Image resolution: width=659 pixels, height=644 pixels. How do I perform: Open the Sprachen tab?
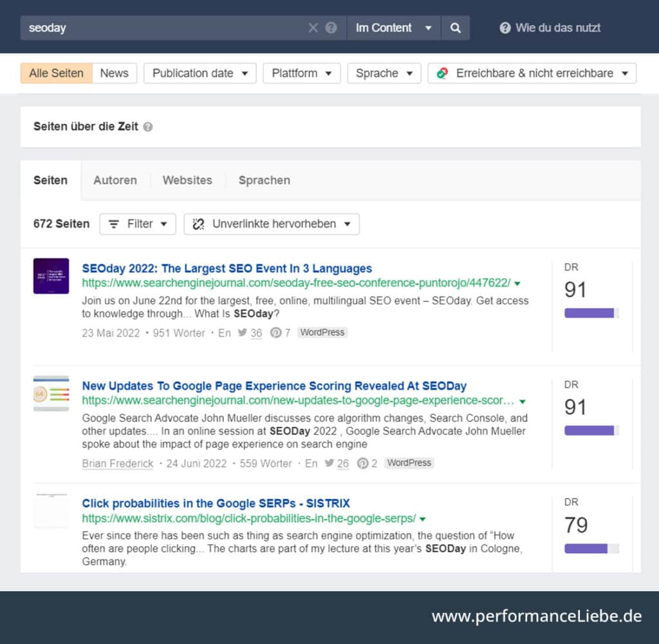[x=265, y=180]
